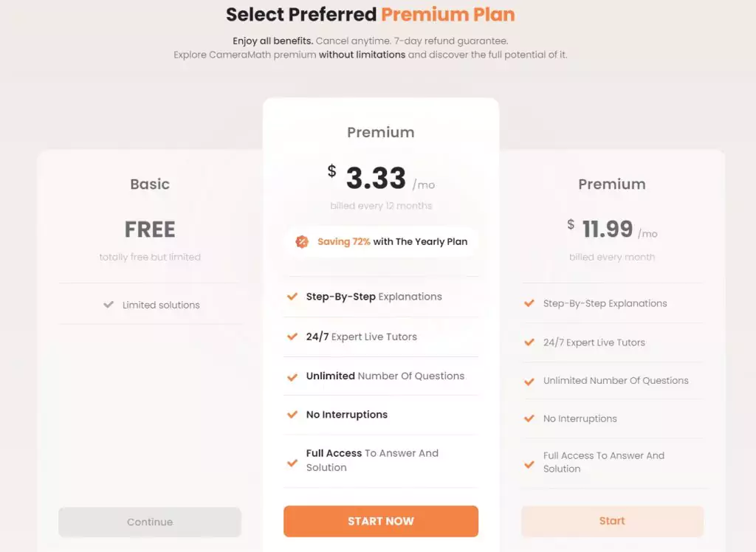Click the Select Preferred Premium Plan heading
Image resolution: width=756 pixels, height=552 pixels.
371,15
